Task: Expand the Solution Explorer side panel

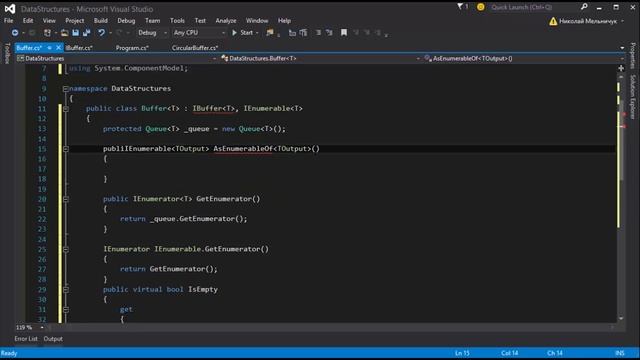Action: tap(633, 97)
